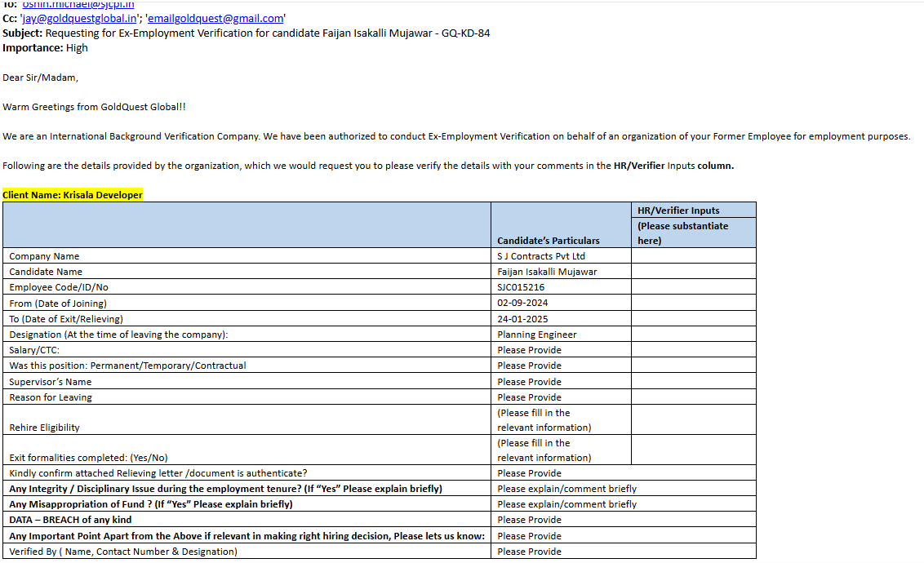Click the 'Any Misappropriation of Fund ?' label
This screenshot has height=563, width=924.
point(151,504)
